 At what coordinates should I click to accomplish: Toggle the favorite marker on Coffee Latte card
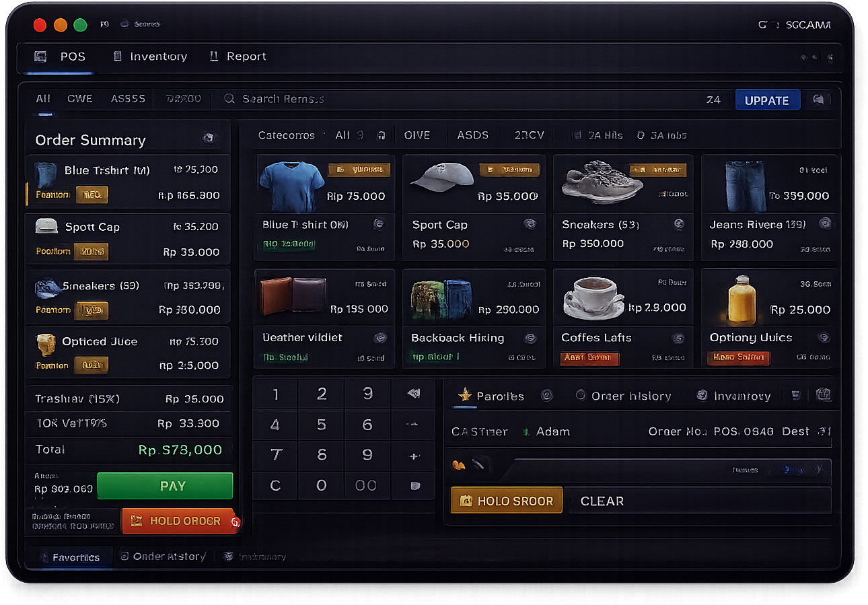click(x=678, y=337)
